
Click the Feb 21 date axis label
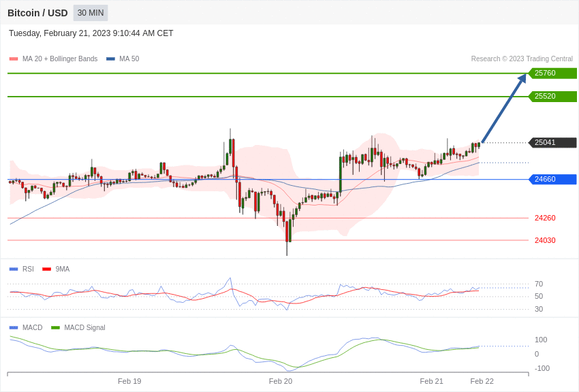tap(432, 381)
